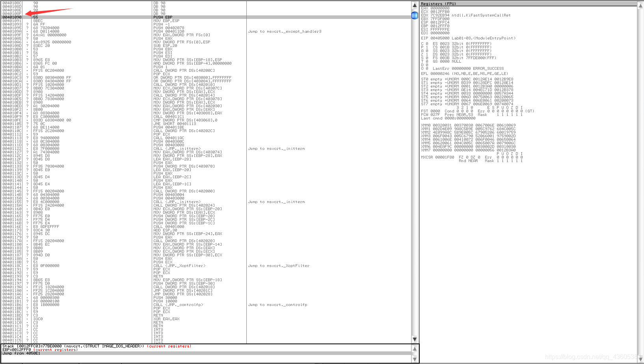The width and height of the screenshot is (644, 364).
Task: Click the Stack [0012FFC0]=77BE0000 info line
Action: coord(97,346)
